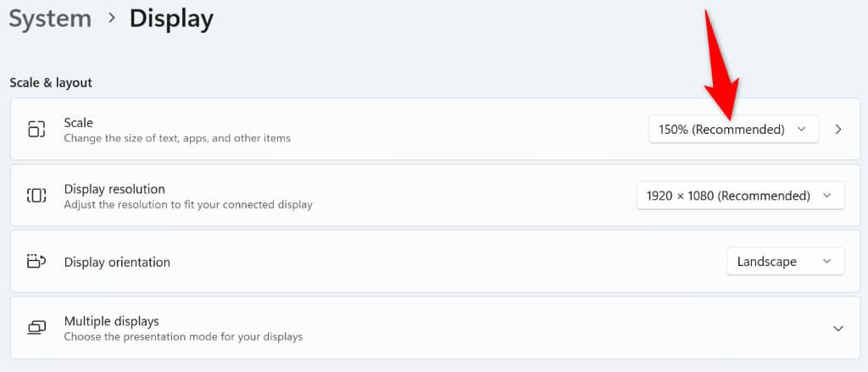Select the Scale setting label
Image resolution: width=868 pixels, height=372 pixels.
click(x=79, y=123)
